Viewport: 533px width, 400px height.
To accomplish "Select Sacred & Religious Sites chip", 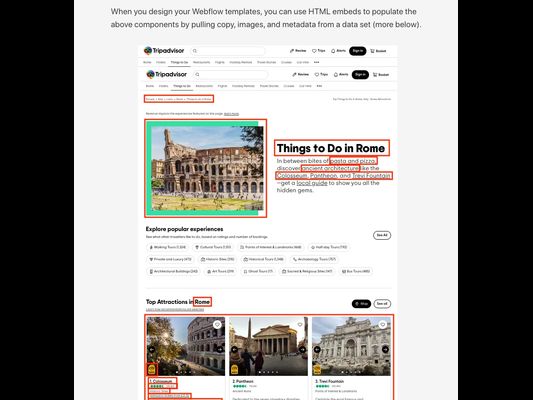I will [x=307, y=272].
